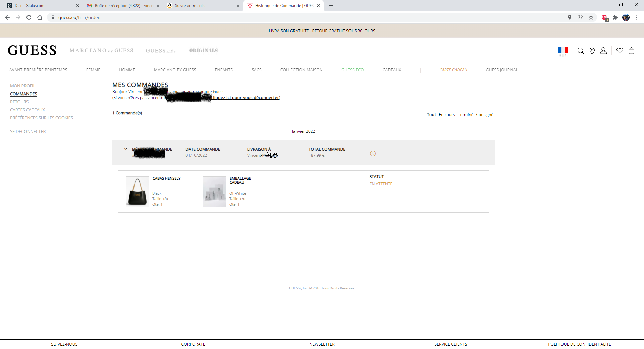Open the wishlist heart icon
Image resolution: width=644 pixels, height=349 pixels.
tap(620, 51)
